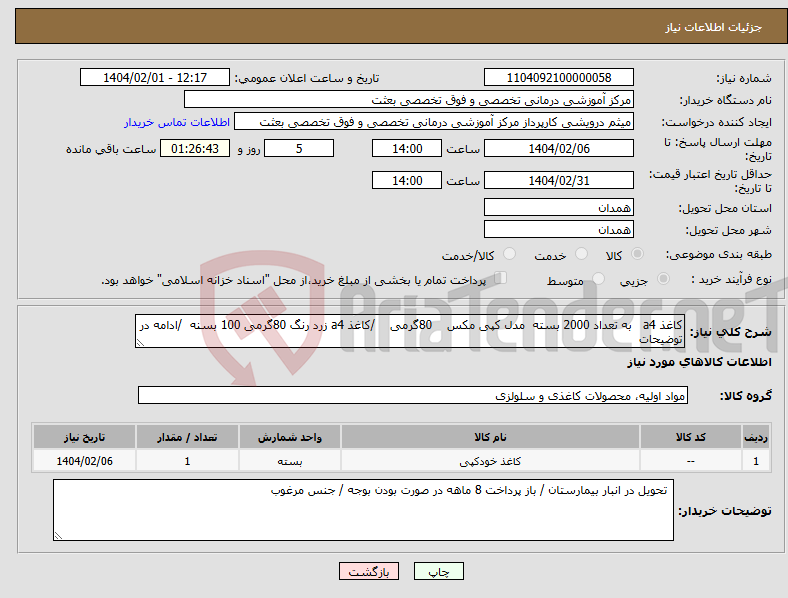788x598 pixels.
Task: Click the بسته unit cell in the table
Action: point(290,461)
